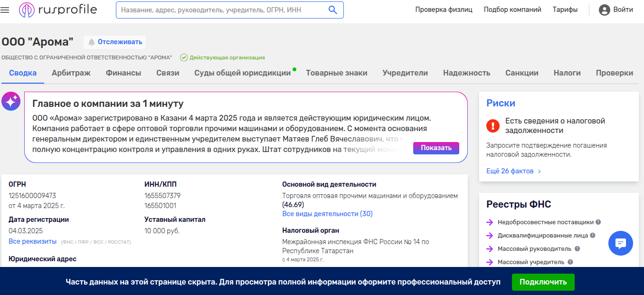Image resolution: width=644 pixels, height=295 pixels.
Task: Open the chat support bubble
Action: 620,243
